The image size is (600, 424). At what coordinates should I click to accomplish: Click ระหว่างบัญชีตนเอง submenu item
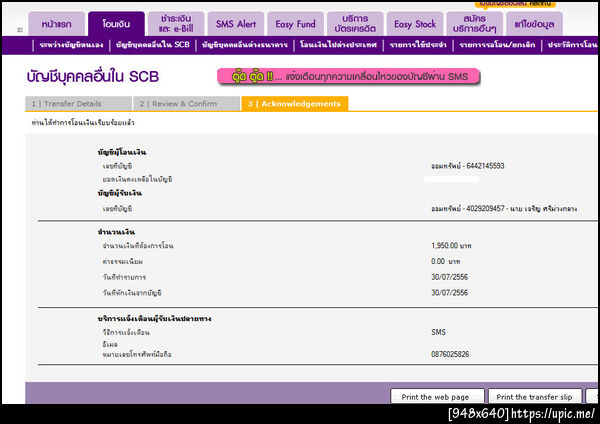click(71, 45)
